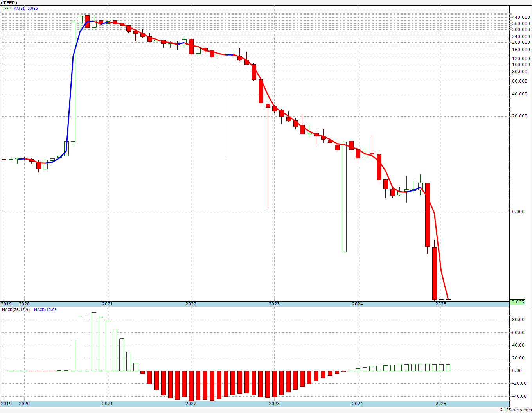Click 2024 on the MACD panel time axis
Screen dimensions: 532x413
(x=358, y=404)
